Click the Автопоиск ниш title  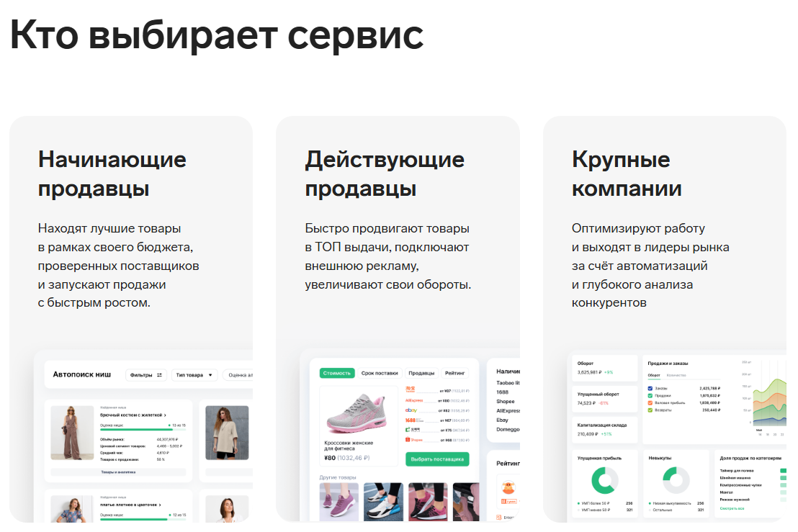82,375
